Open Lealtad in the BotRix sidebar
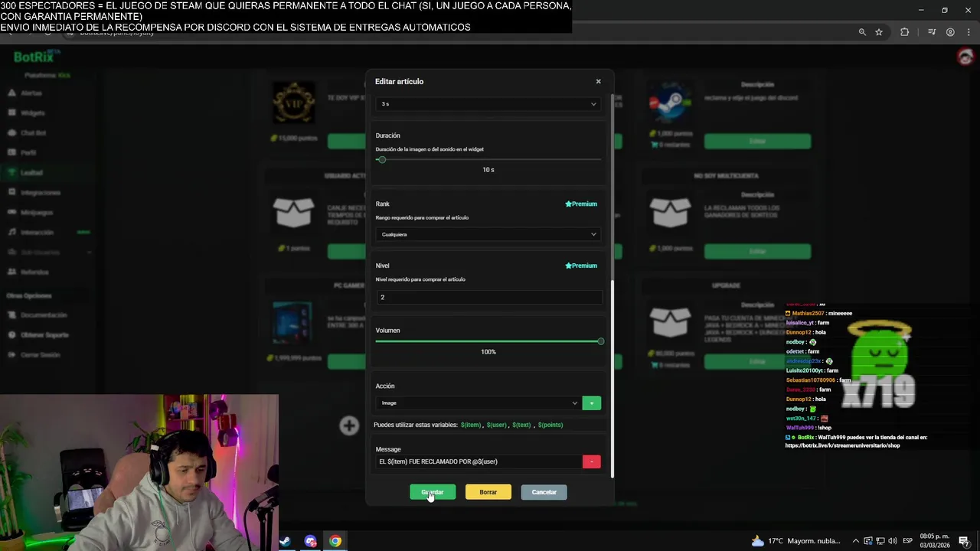Viewport: 980px width, 551px height. [31, 173]
